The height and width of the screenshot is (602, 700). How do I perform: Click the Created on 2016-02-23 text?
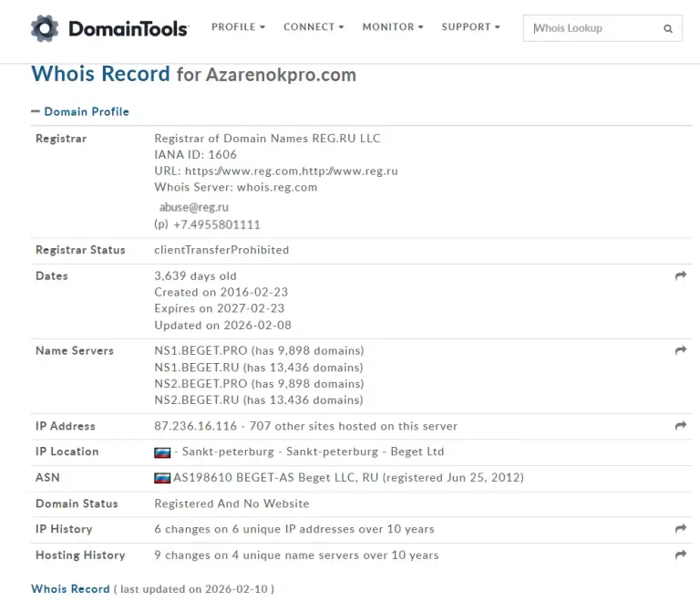(x=221, y=292)
